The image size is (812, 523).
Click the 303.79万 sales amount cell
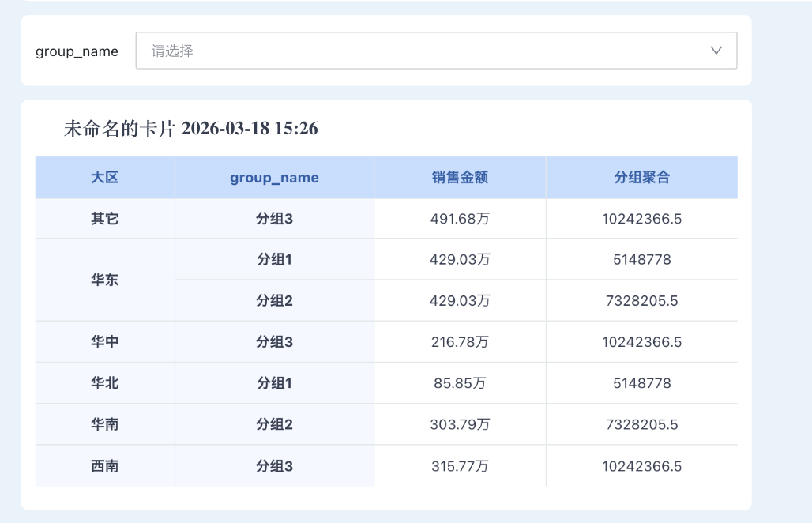[x=460, y=424]
